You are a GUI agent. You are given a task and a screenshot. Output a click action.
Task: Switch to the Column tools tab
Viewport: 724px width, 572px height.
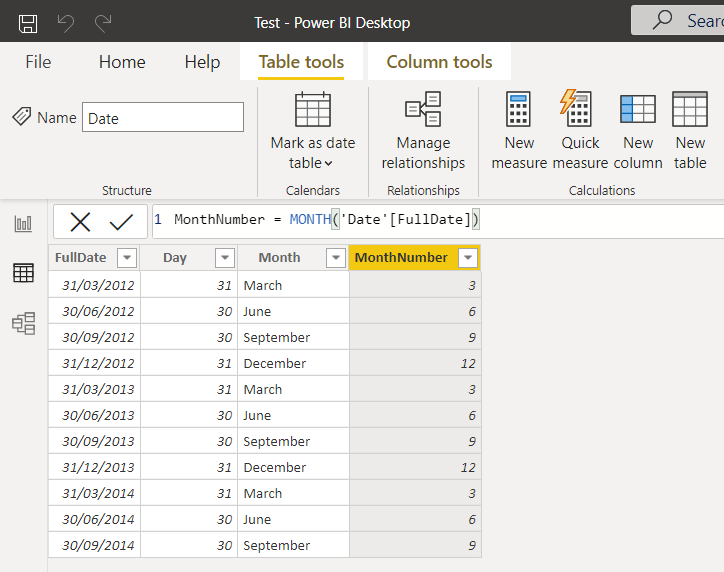[x=439, y=62]
